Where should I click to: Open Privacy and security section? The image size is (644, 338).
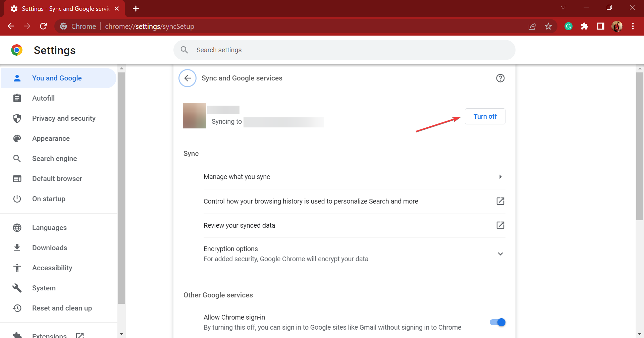(59, 118)
